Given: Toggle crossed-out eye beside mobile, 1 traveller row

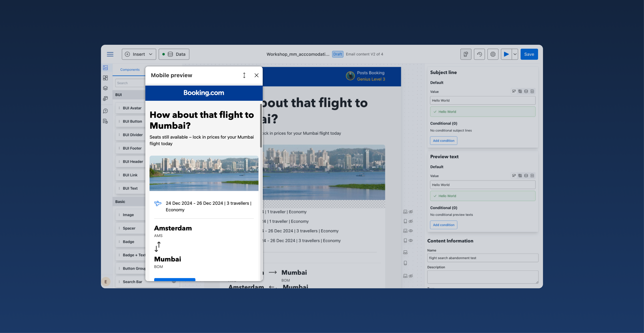Looking at the screenshot, I should tap(411, 221).
